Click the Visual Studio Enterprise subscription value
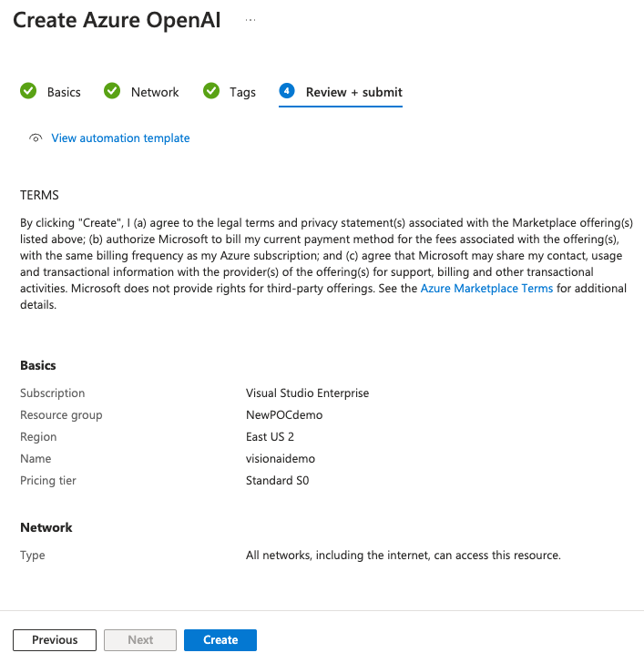The height and width of the screenshot is (663, 644). (x=307, y=393)
